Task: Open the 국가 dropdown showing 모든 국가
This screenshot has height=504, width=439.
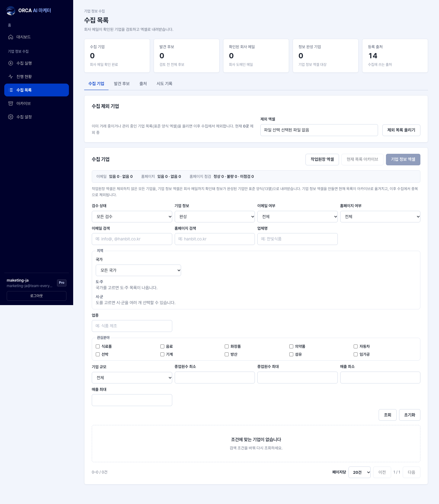Action: (x=138, y=270)
